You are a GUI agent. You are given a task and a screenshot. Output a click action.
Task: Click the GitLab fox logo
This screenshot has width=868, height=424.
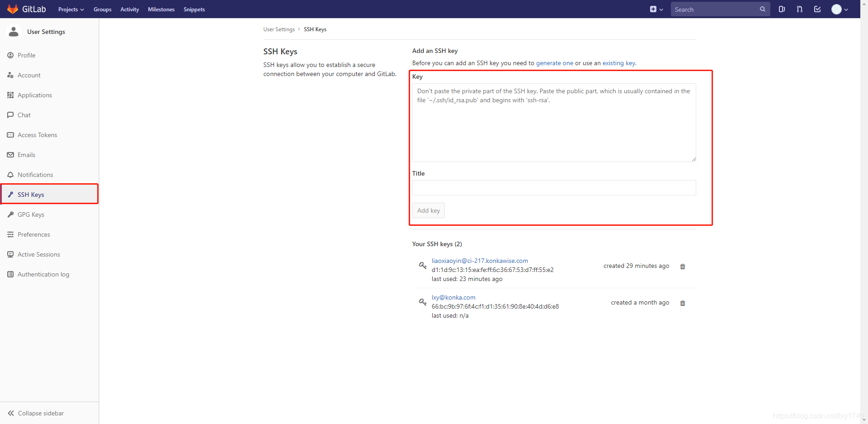[x=13, y=9]
